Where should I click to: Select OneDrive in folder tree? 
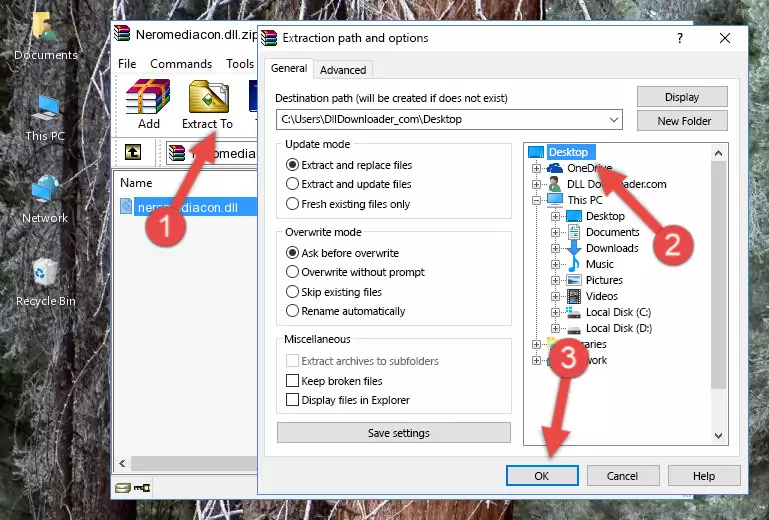[x=590, y=168]
